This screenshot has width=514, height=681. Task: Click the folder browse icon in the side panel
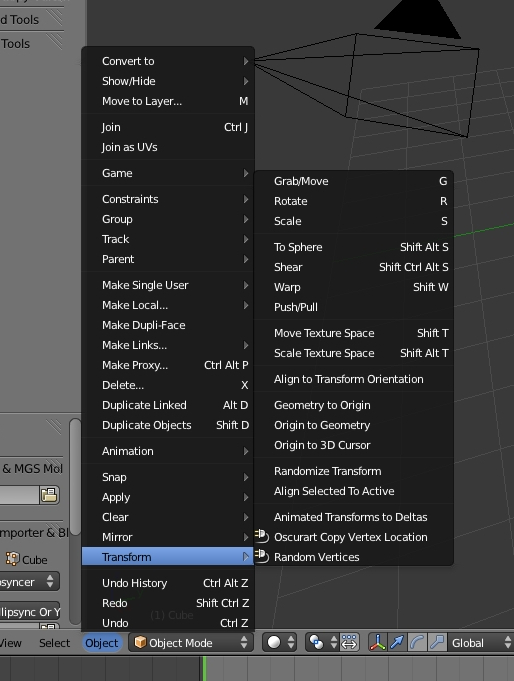[49, 495]
